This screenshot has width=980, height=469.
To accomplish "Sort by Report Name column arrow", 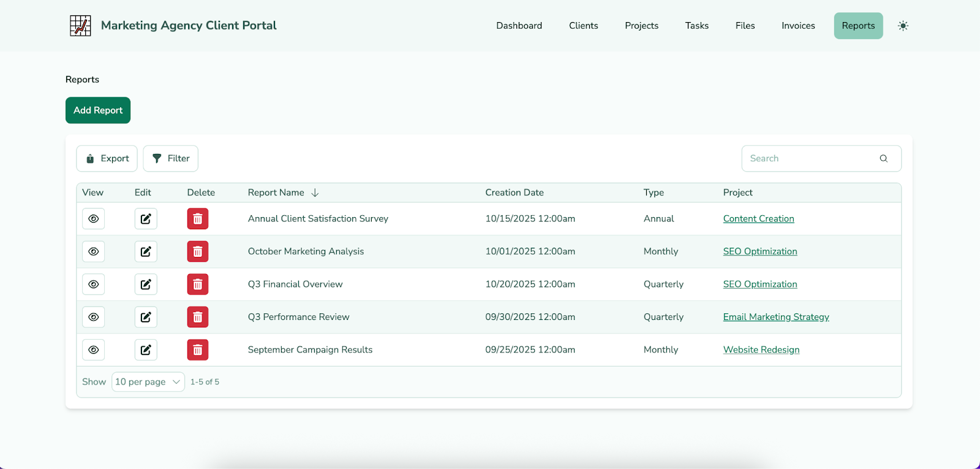I will (315, 193).
